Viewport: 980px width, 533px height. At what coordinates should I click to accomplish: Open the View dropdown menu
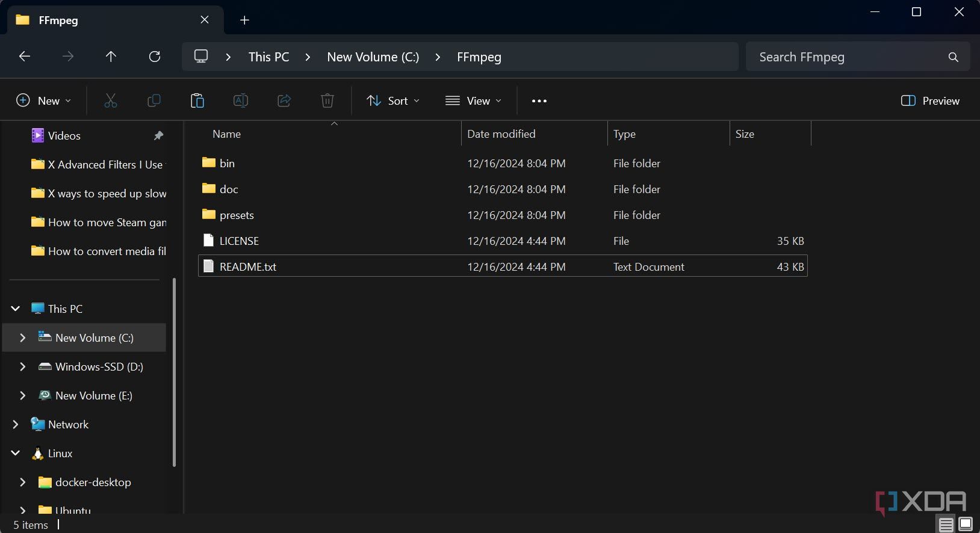474,100
